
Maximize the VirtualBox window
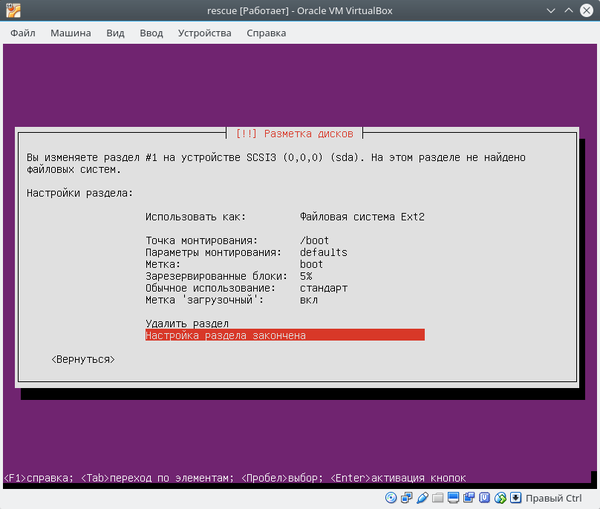point(569,11)
